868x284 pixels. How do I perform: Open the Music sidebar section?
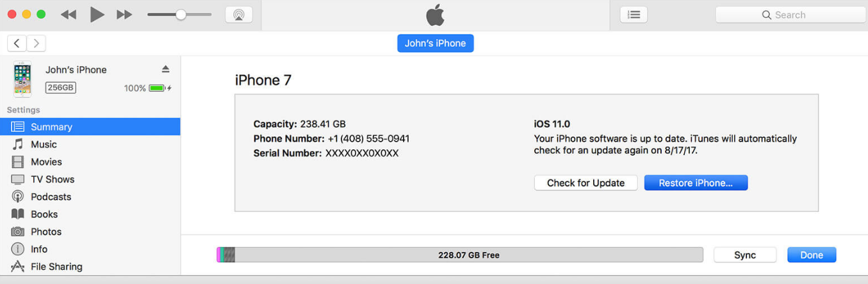[x=90, y=144]
